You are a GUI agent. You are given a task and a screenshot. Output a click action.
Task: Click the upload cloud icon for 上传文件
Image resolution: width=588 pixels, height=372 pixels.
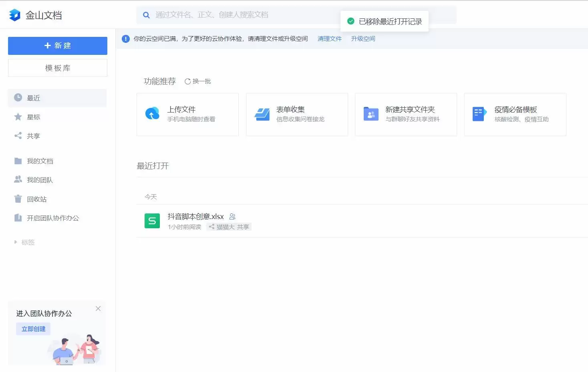coord(152,114)
